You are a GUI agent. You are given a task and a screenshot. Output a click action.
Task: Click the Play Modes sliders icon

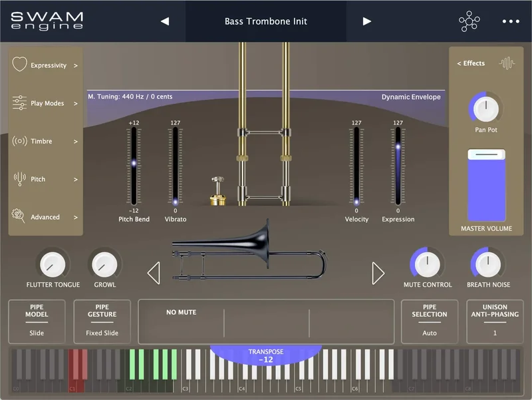click(x=19, y=102)
